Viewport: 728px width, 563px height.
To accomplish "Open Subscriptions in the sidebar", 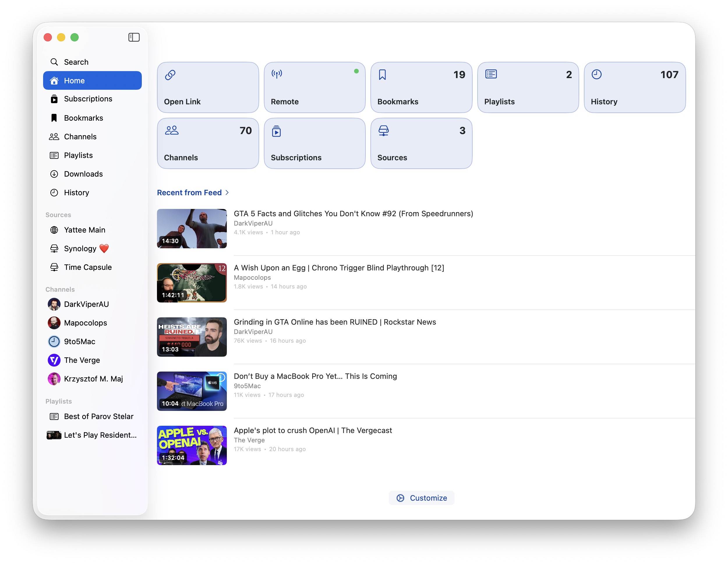I will pyautogui.click(x=92, y=99).
